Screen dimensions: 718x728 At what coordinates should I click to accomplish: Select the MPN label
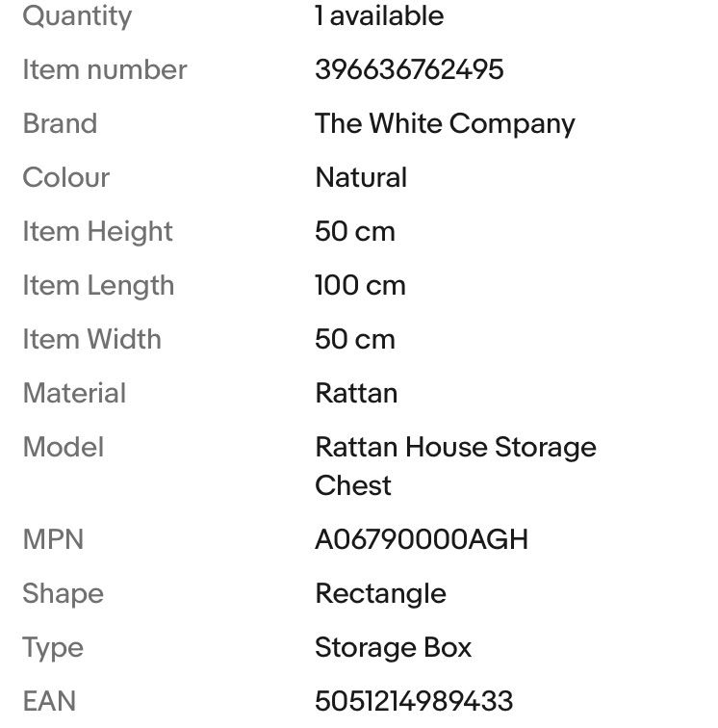point(53,539)
